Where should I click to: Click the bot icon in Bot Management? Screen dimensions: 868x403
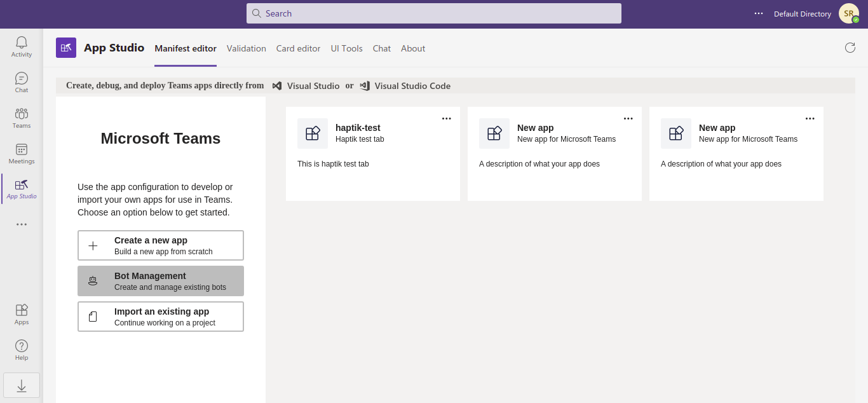point(93,281)
